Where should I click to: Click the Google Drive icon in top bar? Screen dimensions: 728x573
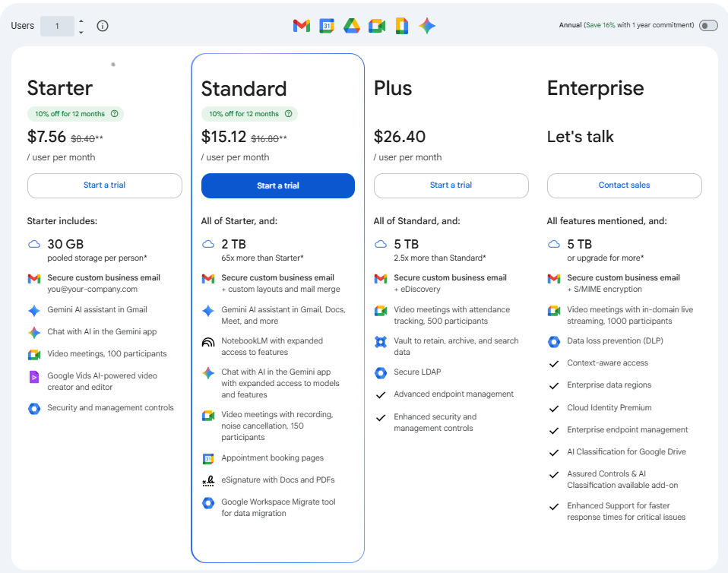(352, 26)
